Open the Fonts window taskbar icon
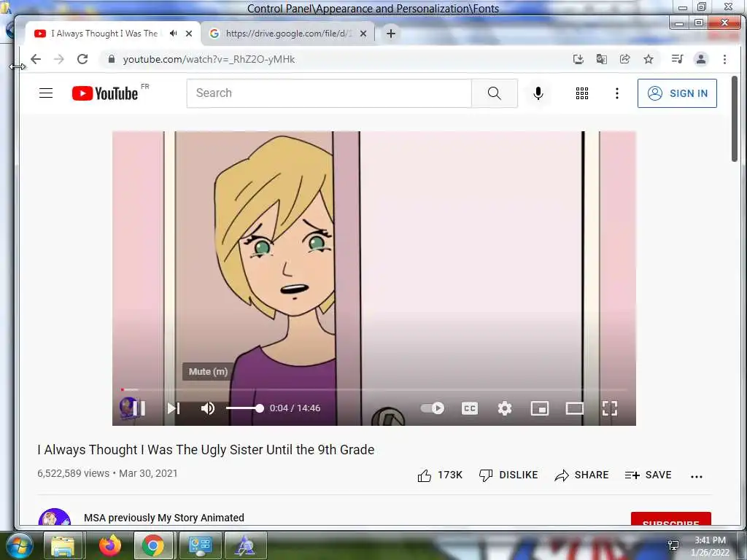Viewport: 747px width, 560px height. (246, 545)
